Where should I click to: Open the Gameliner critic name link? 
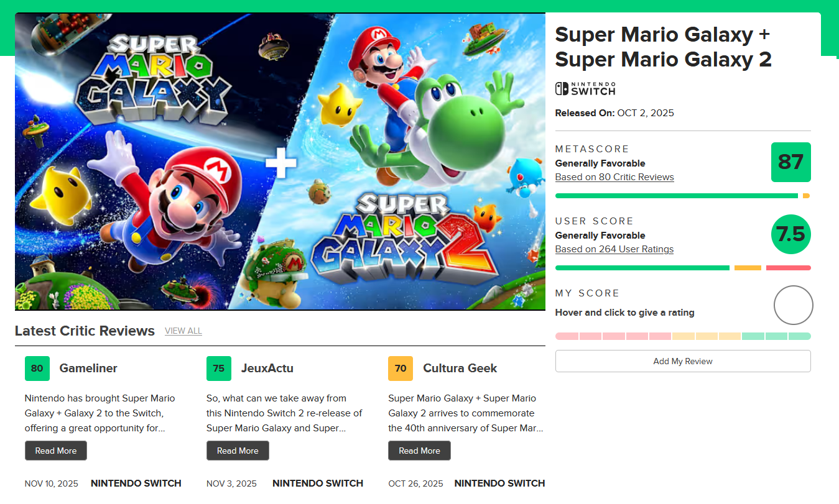click(x=88, y=369)
